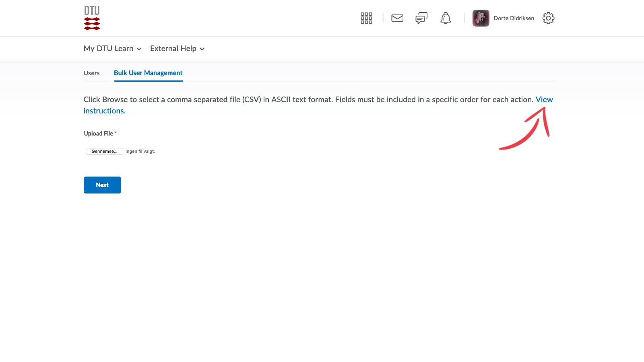The image size is (644, 362).
Task: Click the word "instructions." on the second line
Action: click(x=104, y=111)
